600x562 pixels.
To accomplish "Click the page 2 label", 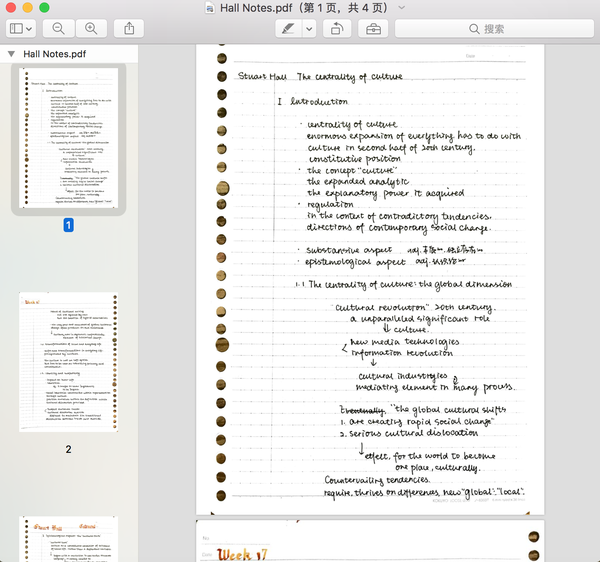I will point(68,449).
